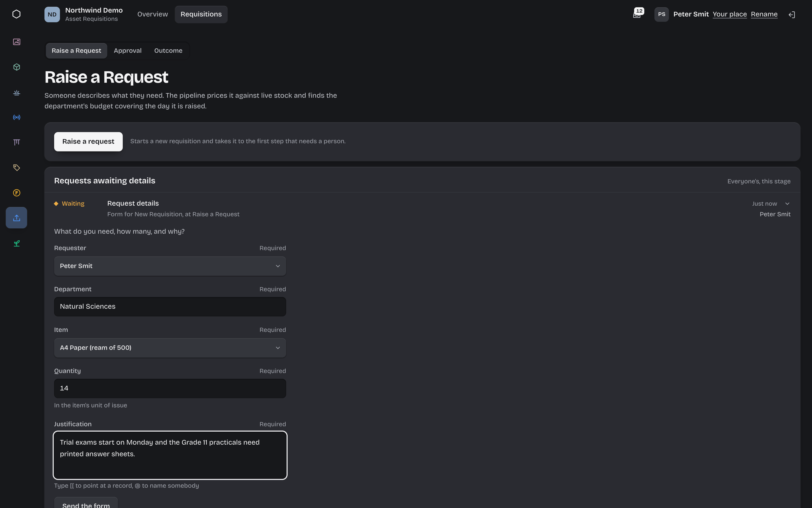The height and width of the screenshot is (508, 812).
Task: Go to the Outcome stage tab
Action: point(168,51)
